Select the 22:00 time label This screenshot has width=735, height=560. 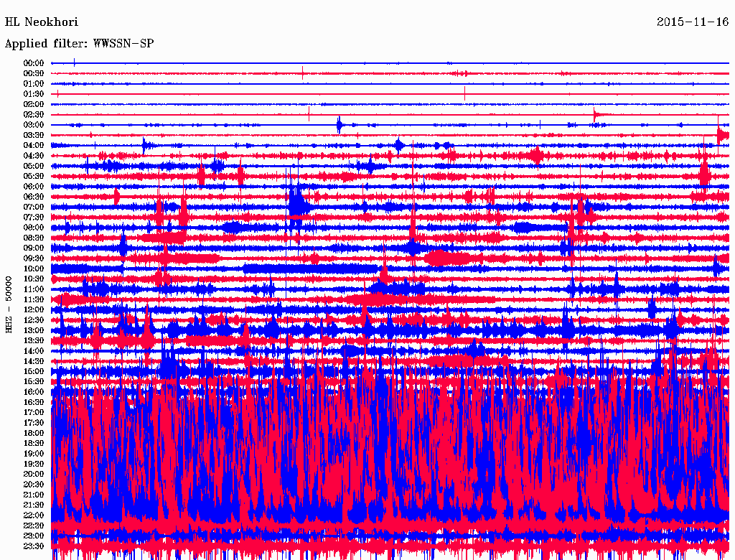pyautogui.click(x=34, y=515)
